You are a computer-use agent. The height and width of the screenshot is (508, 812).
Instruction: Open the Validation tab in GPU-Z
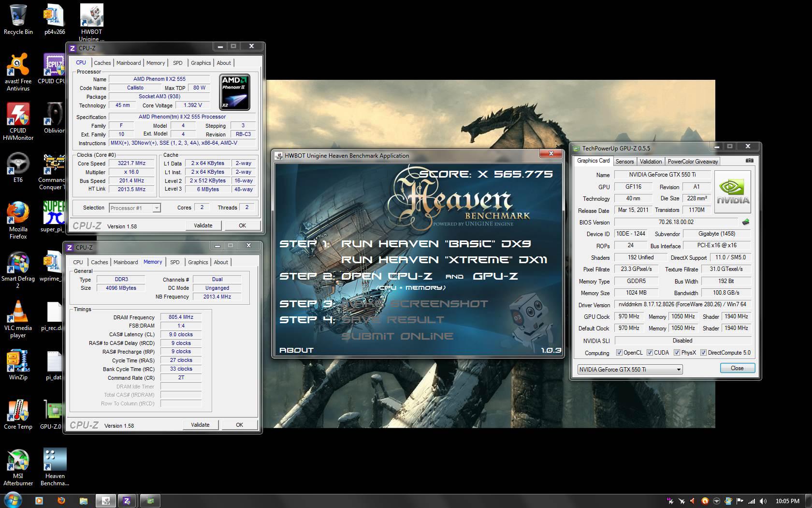tap(651, 162)
